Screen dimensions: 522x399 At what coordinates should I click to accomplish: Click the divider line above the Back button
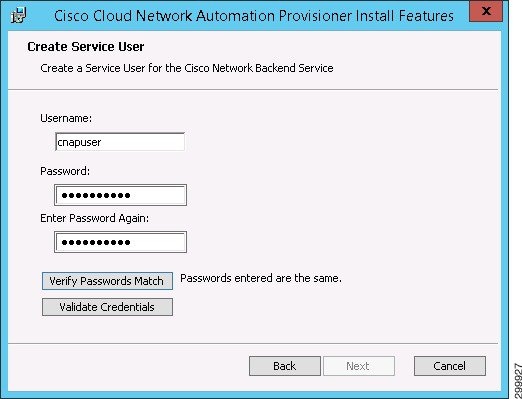click(x=253, y=343)
